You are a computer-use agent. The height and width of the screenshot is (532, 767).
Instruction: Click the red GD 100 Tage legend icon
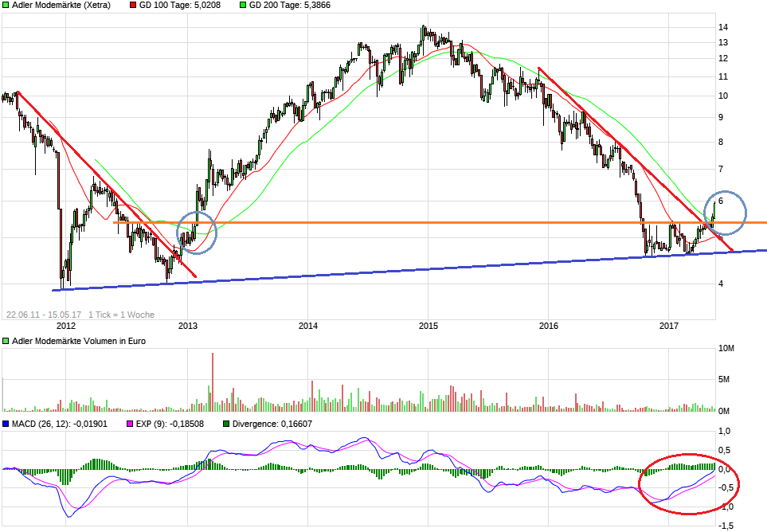pyautogui.click(x=132, y=5)
